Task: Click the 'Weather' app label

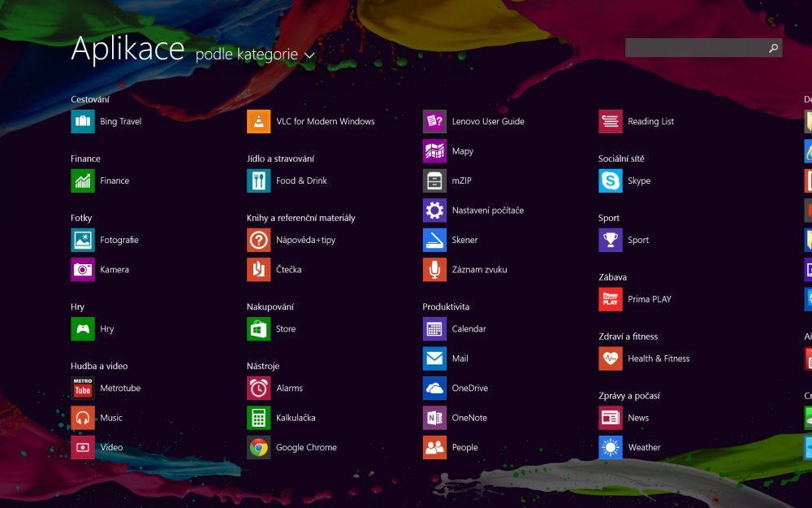Action: pyautogui.click(x=644, y=447)
